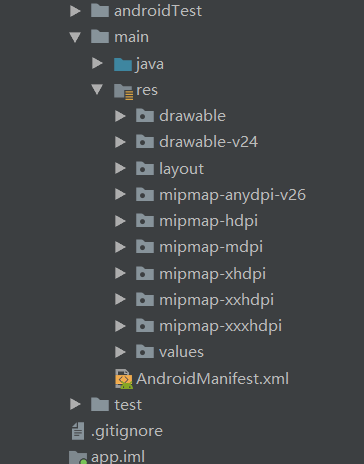The width and height of the screenshot is (364, 464).
Task: Click the layout resource folder icon
Action: [145, 168]
